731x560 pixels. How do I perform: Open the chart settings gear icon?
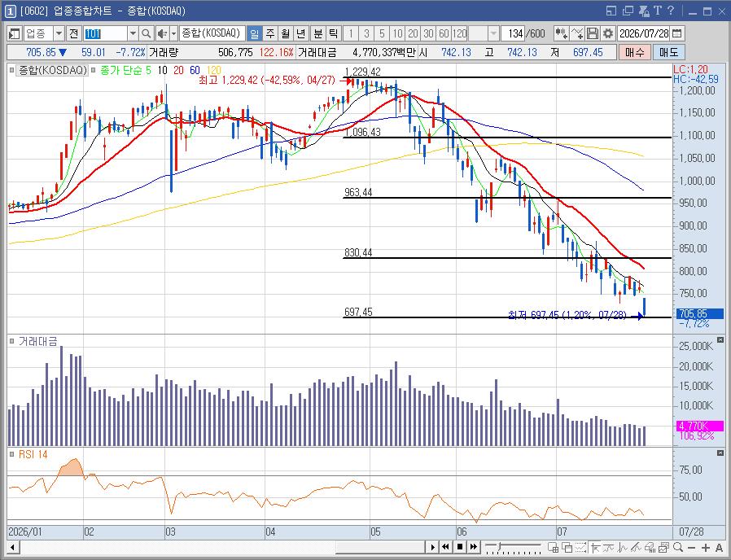[x=607, y=33]
